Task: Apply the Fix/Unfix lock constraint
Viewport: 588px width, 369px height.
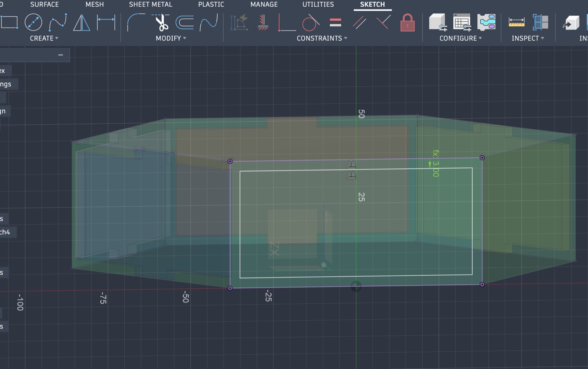Action: tap(407, 22)
